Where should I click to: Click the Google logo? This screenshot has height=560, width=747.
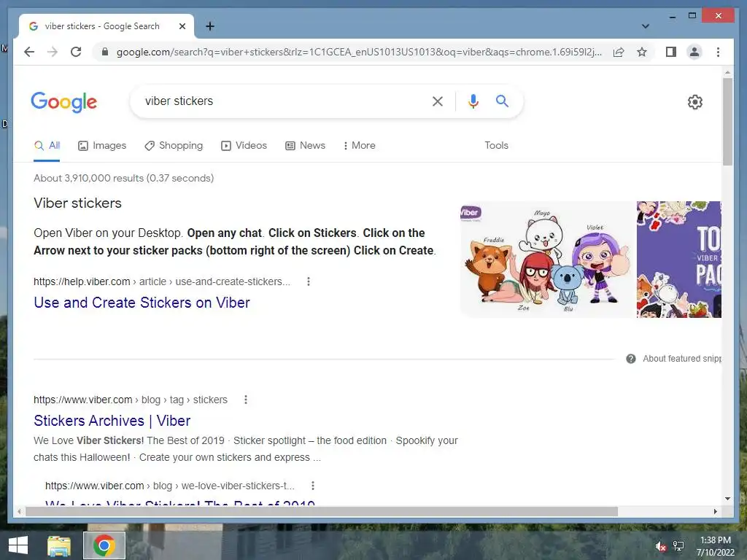pyautogui.click(x=64, y=102)
